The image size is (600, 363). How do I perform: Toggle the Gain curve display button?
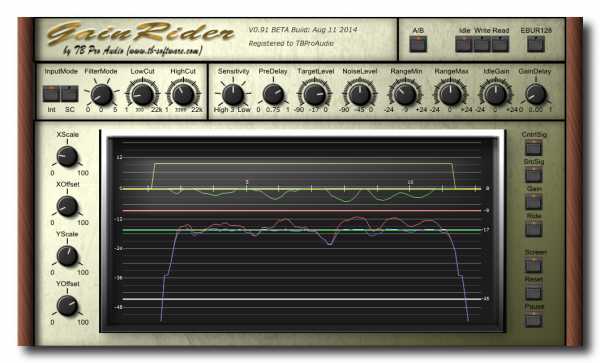pyautogui.click(x=533, y=201)
